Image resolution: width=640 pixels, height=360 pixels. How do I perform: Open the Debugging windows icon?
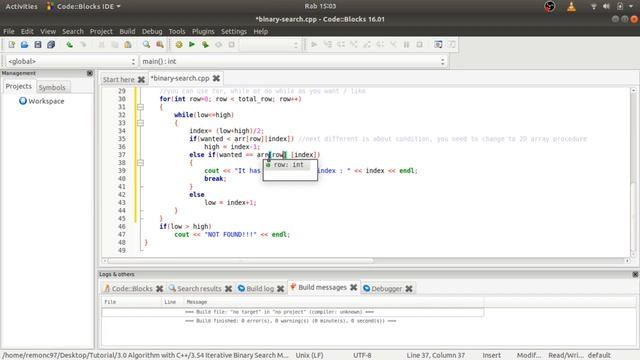pyautogui.click(x=438, y=44)
